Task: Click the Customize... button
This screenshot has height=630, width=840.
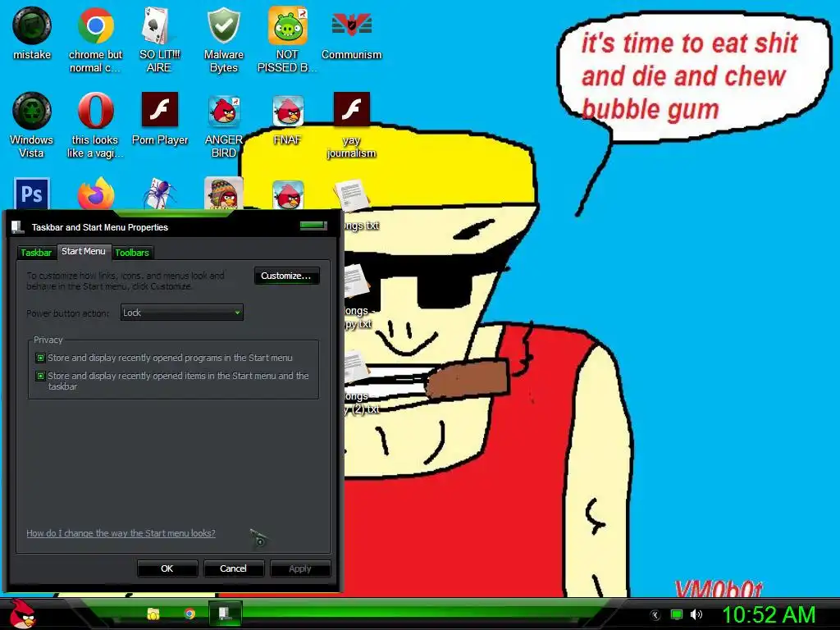Action: tap(286, 276)
